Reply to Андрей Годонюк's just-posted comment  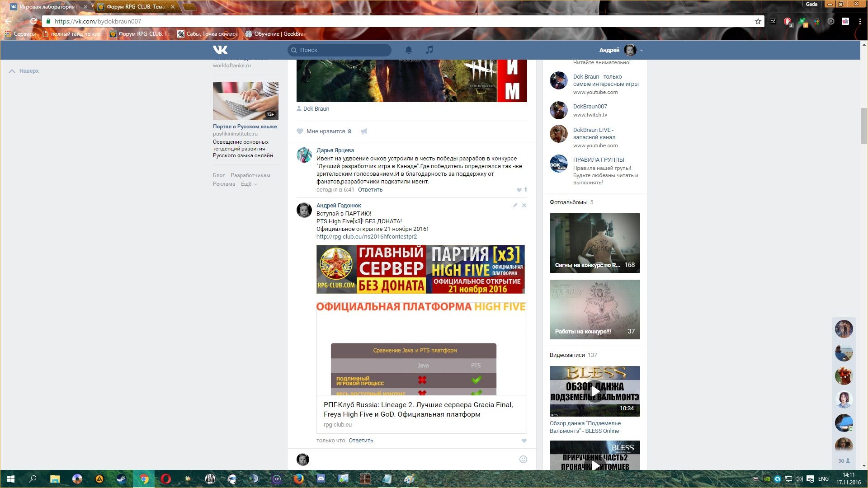point(361,441)
